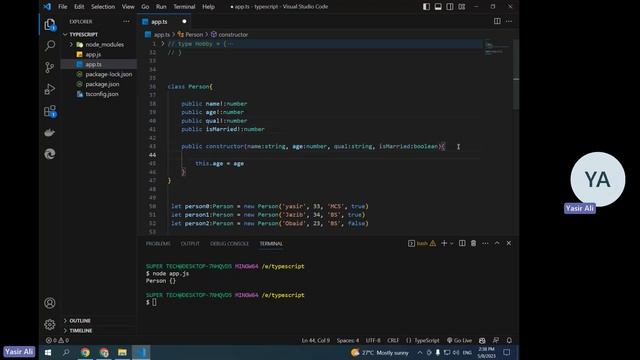Image resolution: width=640 pixels, height=360 pixels.
Task: Click the feedback icon in status bar
Action: [x=496, y=340]
